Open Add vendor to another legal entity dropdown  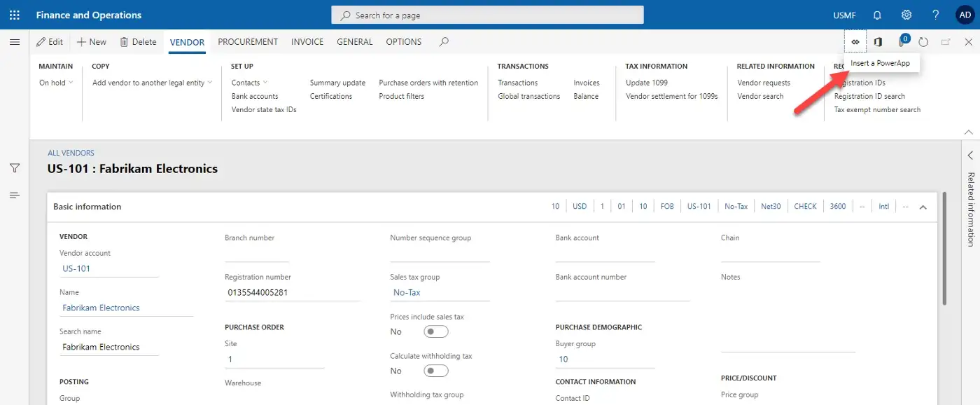tap(153, 83)
